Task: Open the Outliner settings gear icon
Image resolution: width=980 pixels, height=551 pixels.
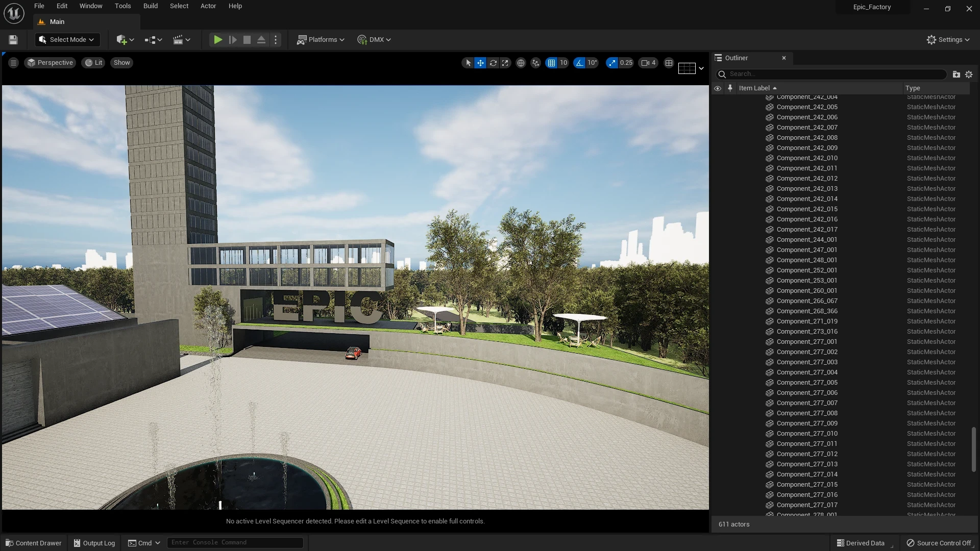Action: click(969, 74)
